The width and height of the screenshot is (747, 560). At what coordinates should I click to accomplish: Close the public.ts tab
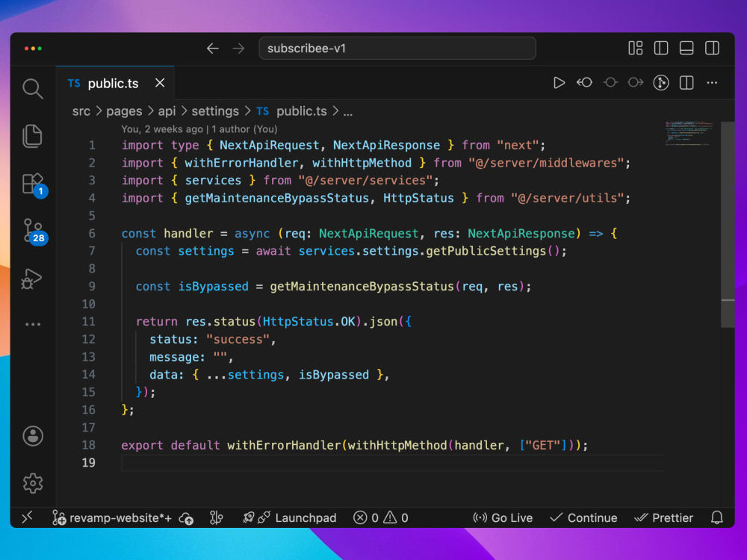(160, 83)
